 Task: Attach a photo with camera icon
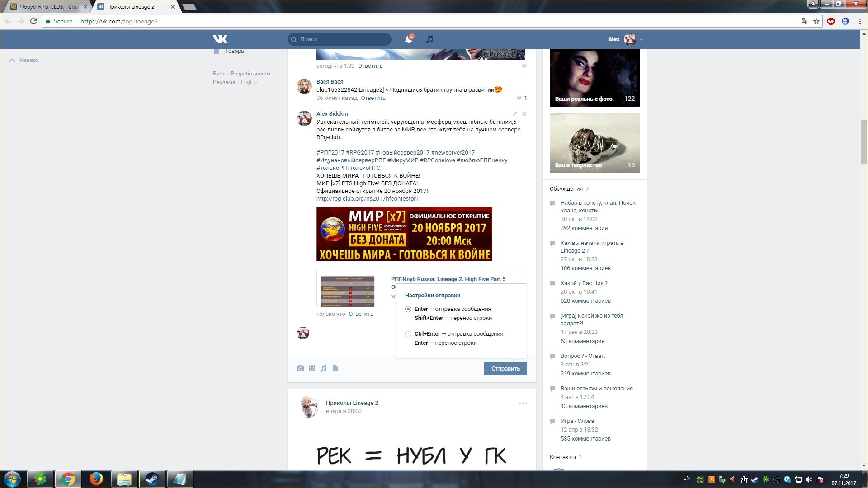point(300,368)
